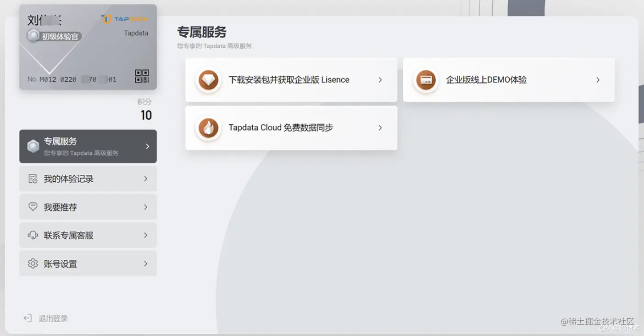This screenshot has width=644, height=336.
Task: Open 下载安装包并获取企业版 Lisence service
Action: [291, 80]
